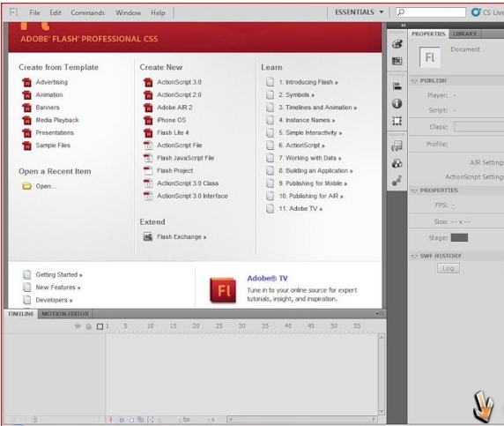Switch to the MOTION EDITOR tab
The width and height of the screenshot is (504, 426).
click(65, 313)
